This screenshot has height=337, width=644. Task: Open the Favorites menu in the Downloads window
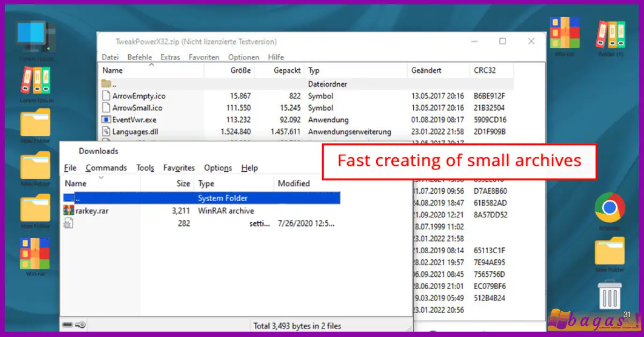(179, 167)
